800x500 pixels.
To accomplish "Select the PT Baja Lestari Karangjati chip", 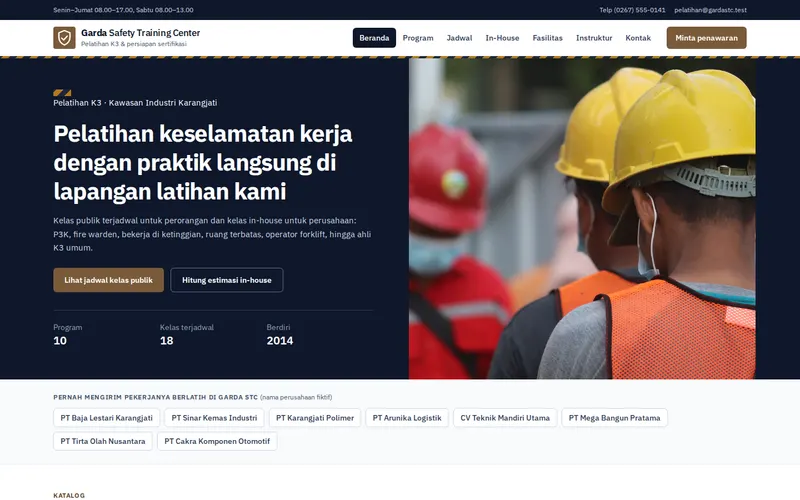I will pos(107,418).
